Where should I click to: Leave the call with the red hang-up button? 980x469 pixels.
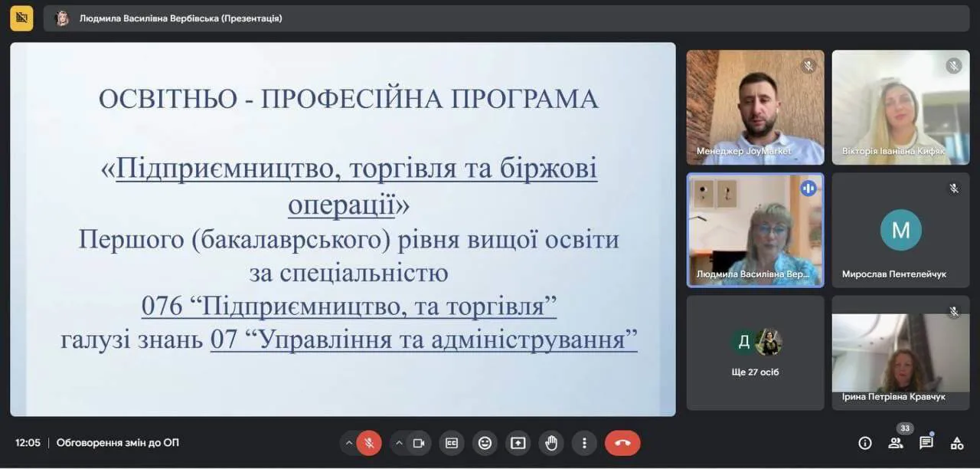(622, 443)
